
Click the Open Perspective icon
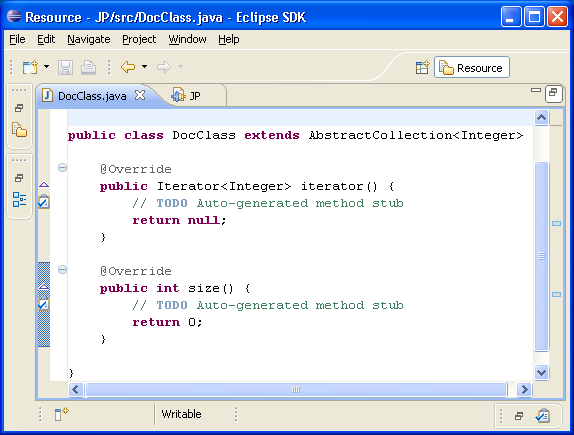pos(422,68)
